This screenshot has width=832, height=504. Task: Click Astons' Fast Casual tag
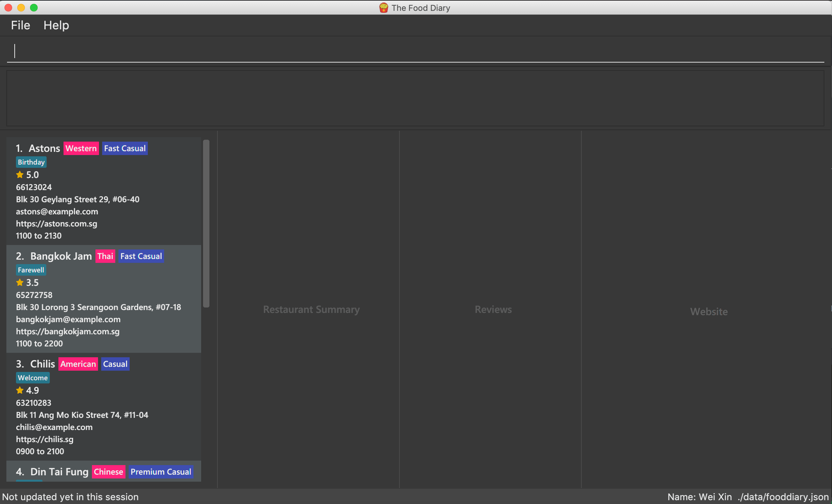pos(125,148)
